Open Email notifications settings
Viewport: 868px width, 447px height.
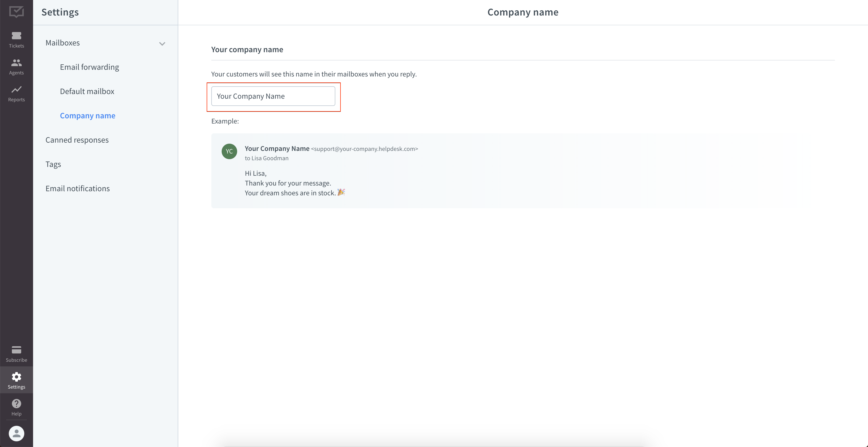[78, 188]
